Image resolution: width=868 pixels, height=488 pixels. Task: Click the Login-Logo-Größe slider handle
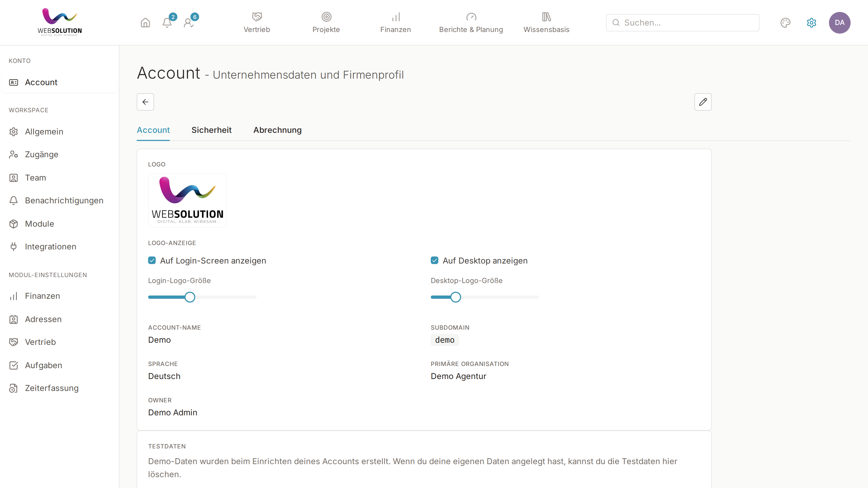(190, 297)
